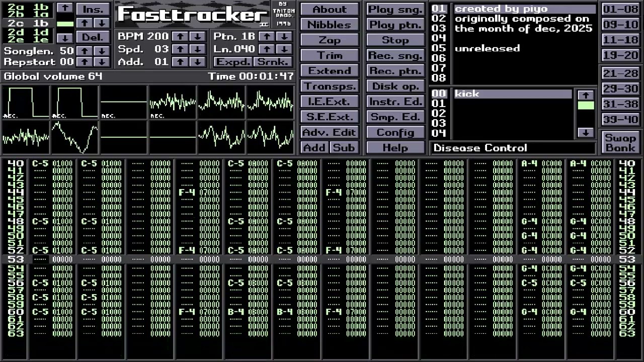Launch the Nibbles game
This screenshot has width=644, height=362.
[x=330, y=25]
